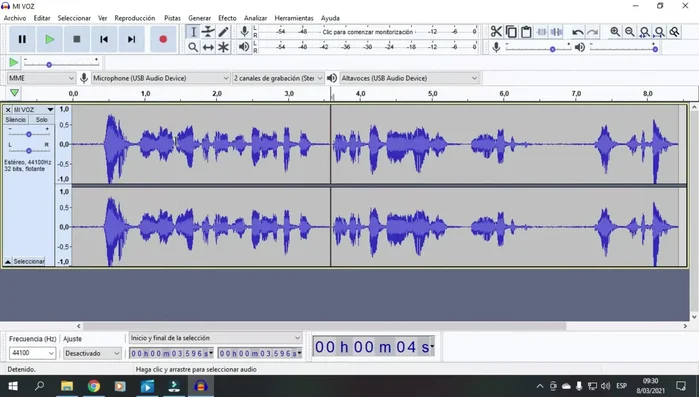Viewport: 699px width, 397px height.
Task: Trim audio outside the selection
Action: coord(541,32)
